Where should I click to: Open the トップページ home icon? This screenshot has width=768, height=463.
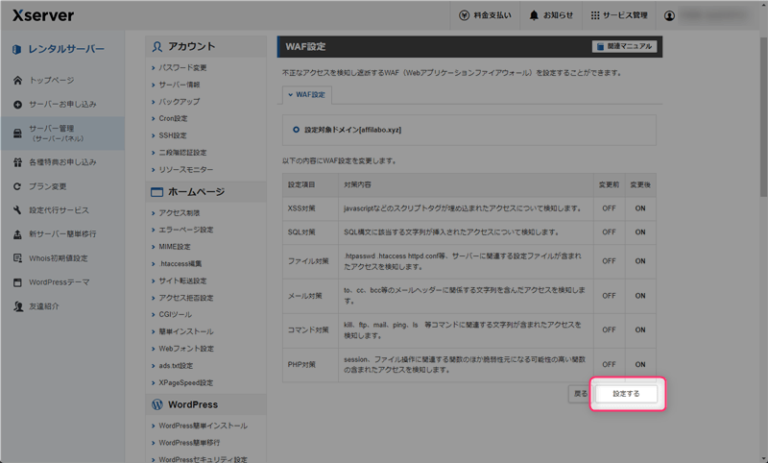[x=17, y=79]
